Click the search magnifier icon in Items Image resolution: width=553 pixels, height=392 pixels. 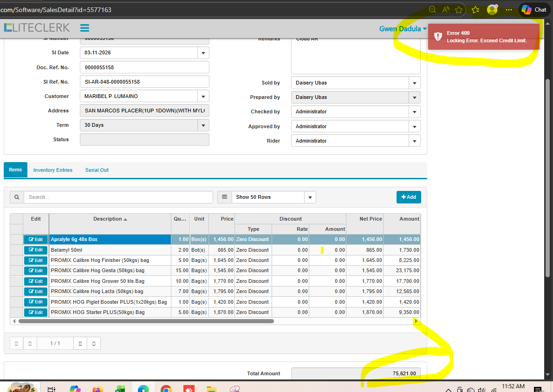click(17, 197)
